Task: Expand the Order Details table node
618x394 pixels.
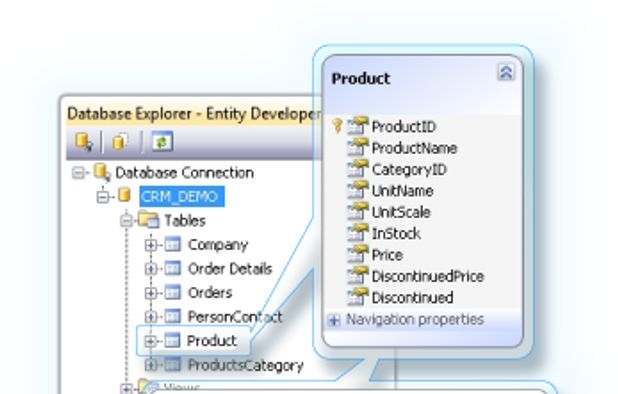Action: point(151,269)
